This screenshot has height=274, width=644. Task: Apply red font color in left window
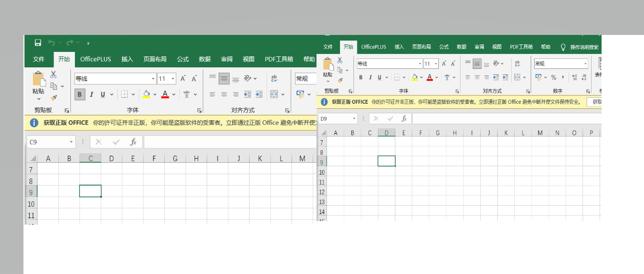click(x=165, y=94)
